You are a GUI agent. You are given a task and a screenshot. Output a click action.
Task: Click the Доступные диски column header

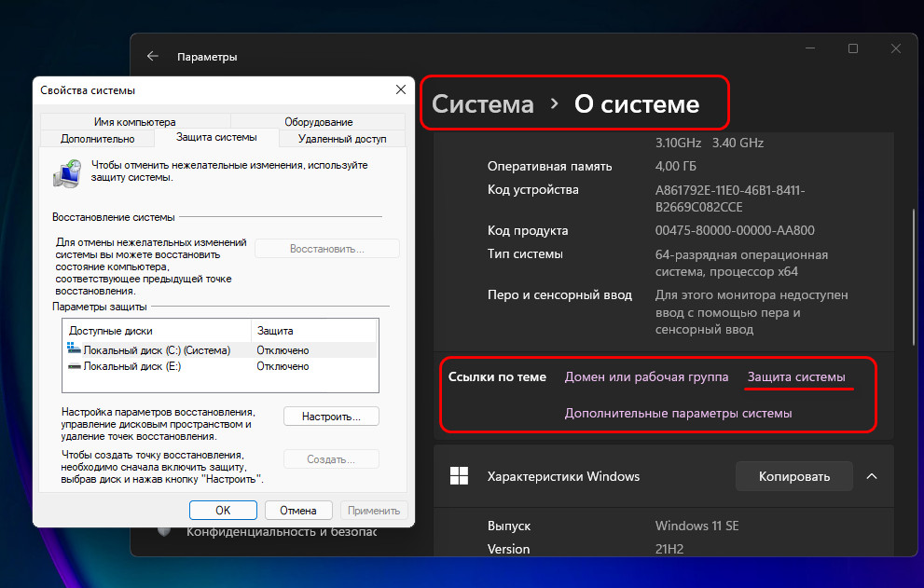coord(158,331)
